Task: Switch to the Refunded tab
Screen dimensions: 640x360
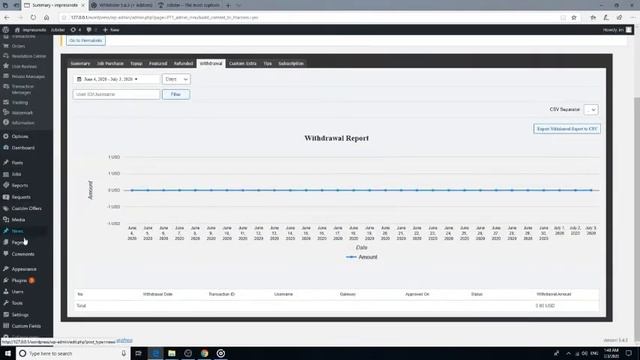Action: pyautogui.click(x=183, y=64)
